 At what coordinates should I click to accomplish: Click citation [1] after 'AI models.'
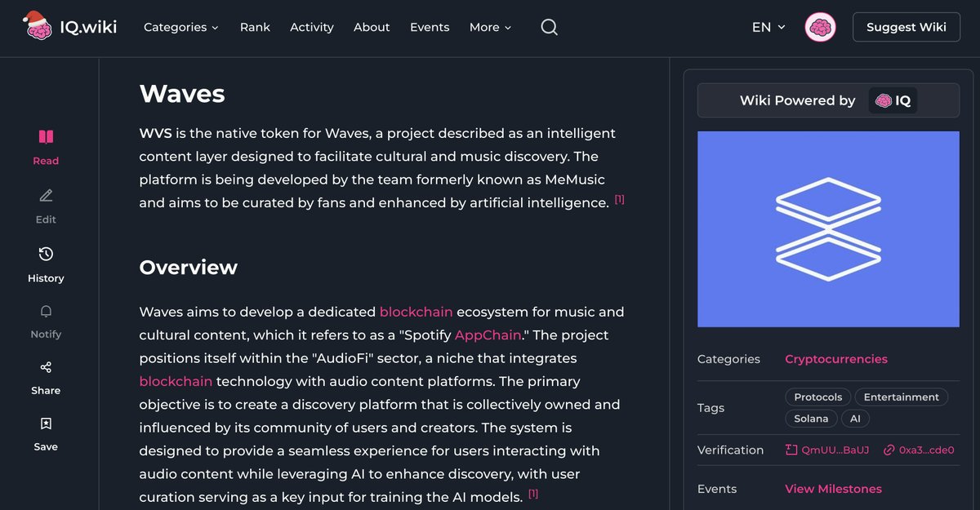(533, 494)
